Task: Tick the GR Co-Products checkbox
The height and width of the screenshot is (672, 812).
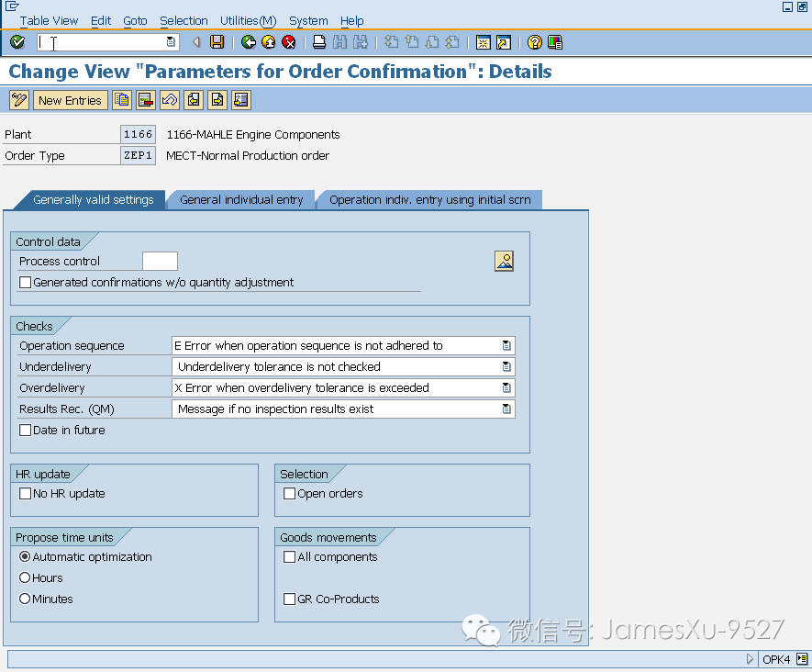Action: coord(290,599)
